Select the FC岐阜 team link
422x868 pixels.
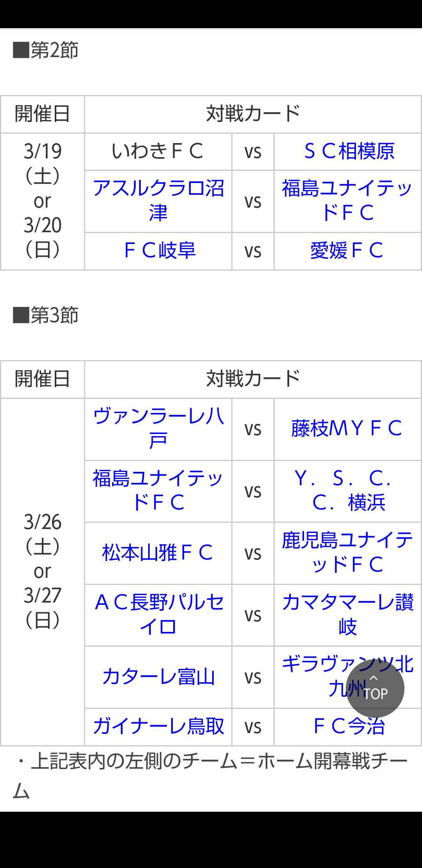tap(159, 251)
